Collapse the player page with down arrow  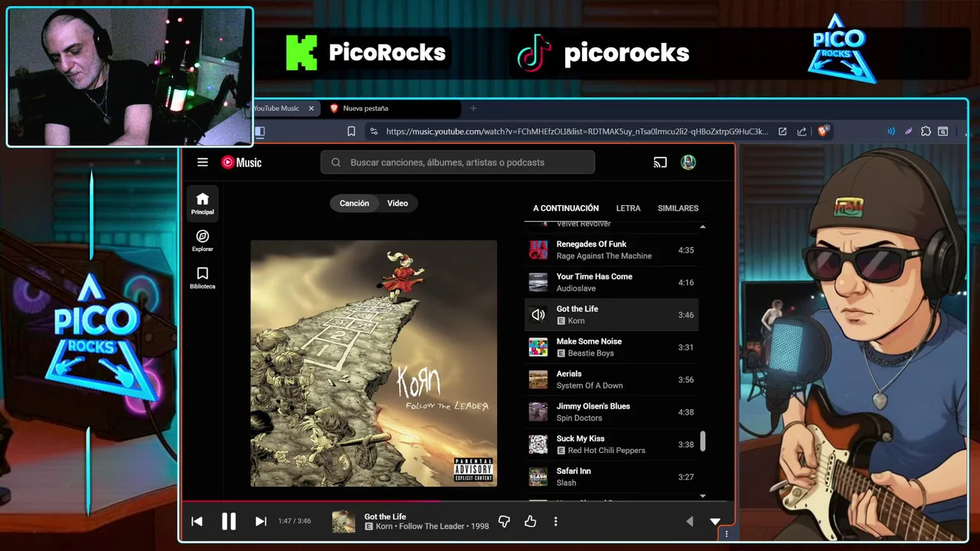coord(715,521)
